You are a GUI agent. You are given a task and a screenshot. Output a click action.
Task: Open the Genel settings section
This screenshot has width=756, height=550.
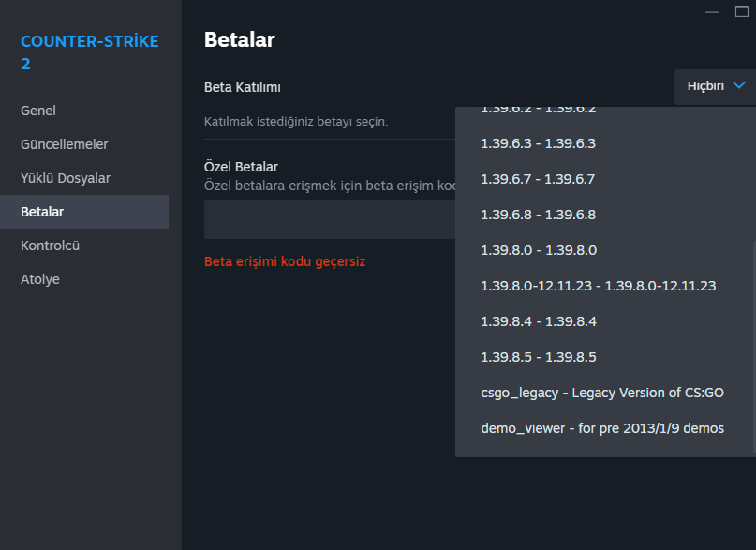pyautogui.click(x=84, y=111)
